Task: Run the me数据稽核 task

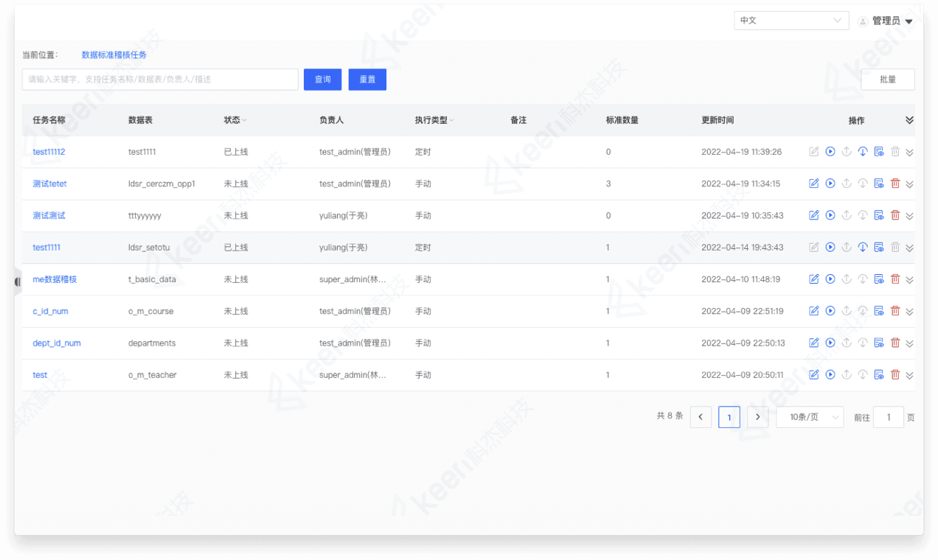Action: point(830,279)
